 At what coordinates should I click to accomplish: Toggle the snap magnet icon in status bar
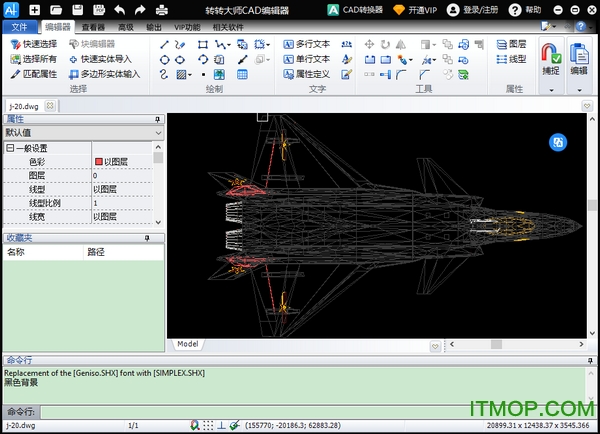click(195, 425)
